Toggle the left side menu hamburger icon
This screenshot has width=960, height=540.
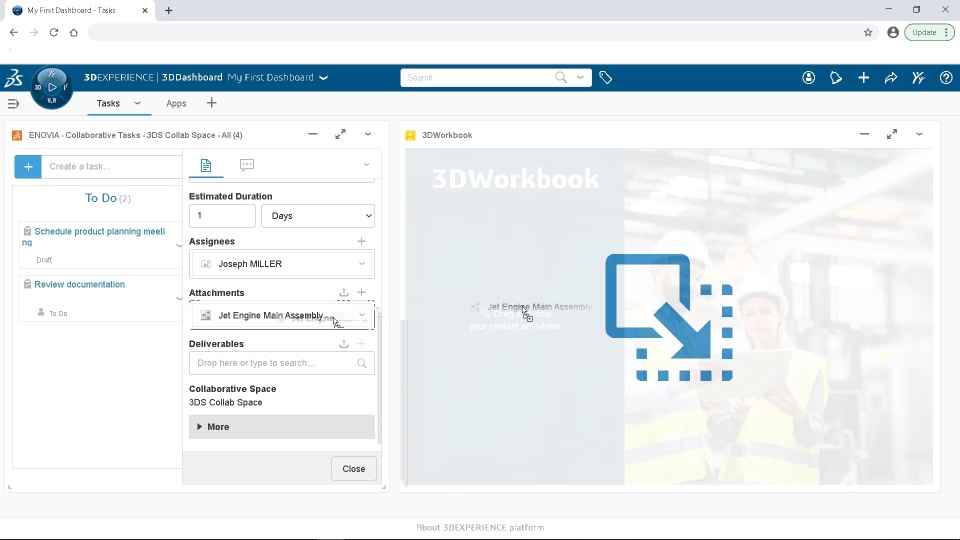tap(13, 103)
